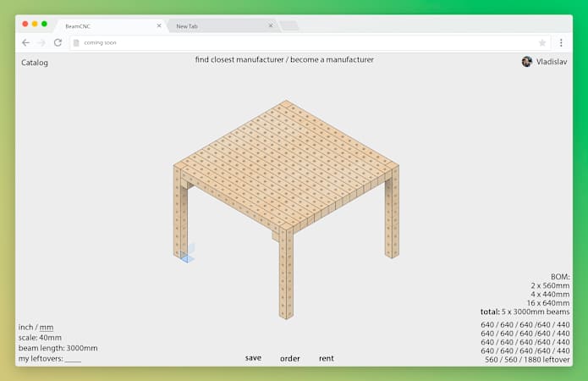Click the my leftovers input field
The width and height of the screenshot is (588, 381).
[x=73, y=359]
